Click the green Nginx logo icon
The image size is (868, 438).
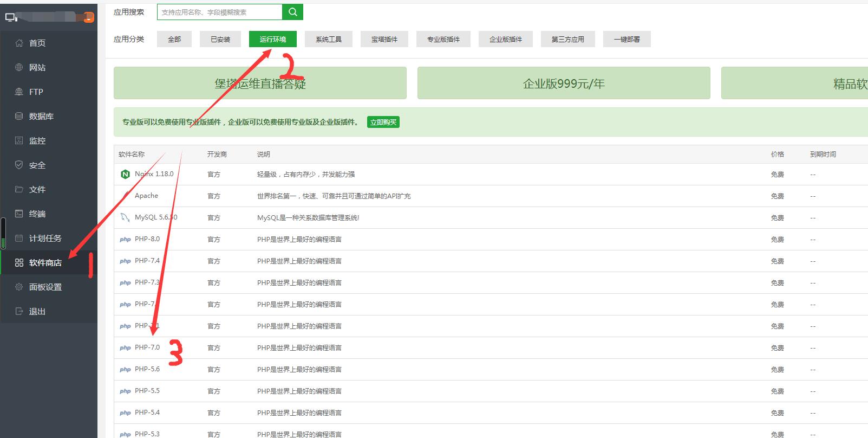coord(125,174)
